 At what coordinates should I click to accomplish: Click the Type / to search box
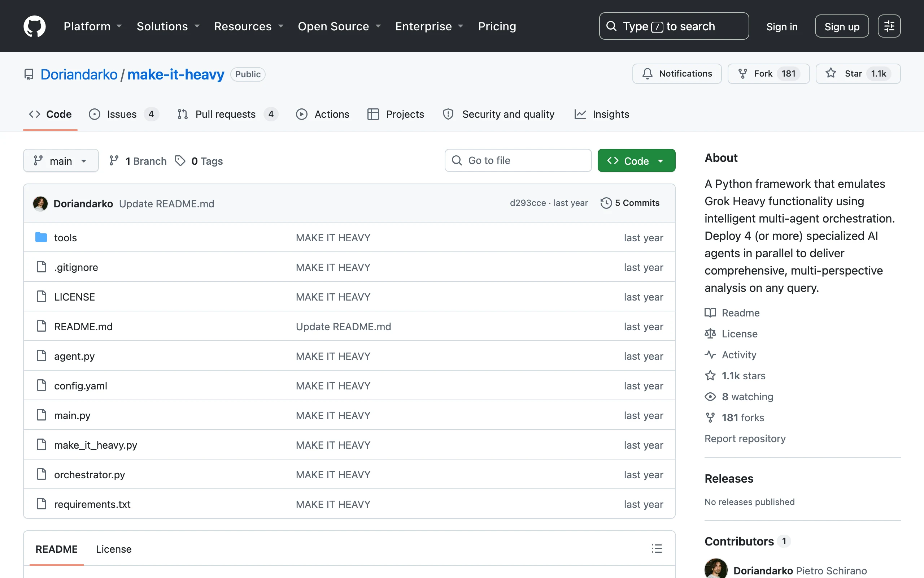tap(674, 26)
